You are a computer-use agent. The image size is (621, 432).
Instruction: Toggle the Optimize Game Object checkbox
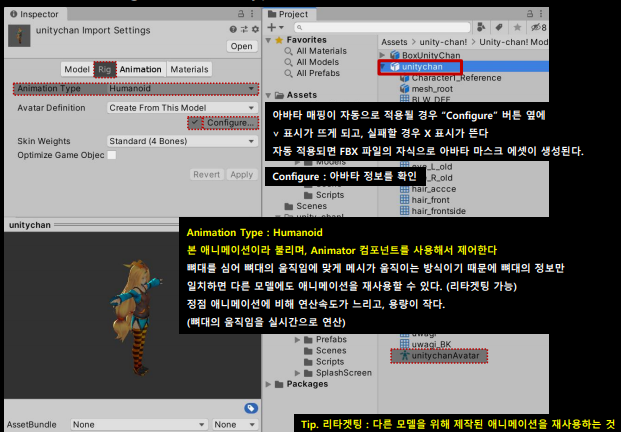point(112,155)
